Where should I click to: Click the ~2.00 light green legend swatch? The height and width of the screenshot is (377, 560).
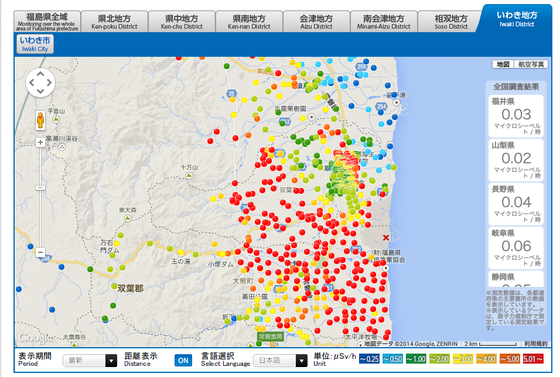439,358
